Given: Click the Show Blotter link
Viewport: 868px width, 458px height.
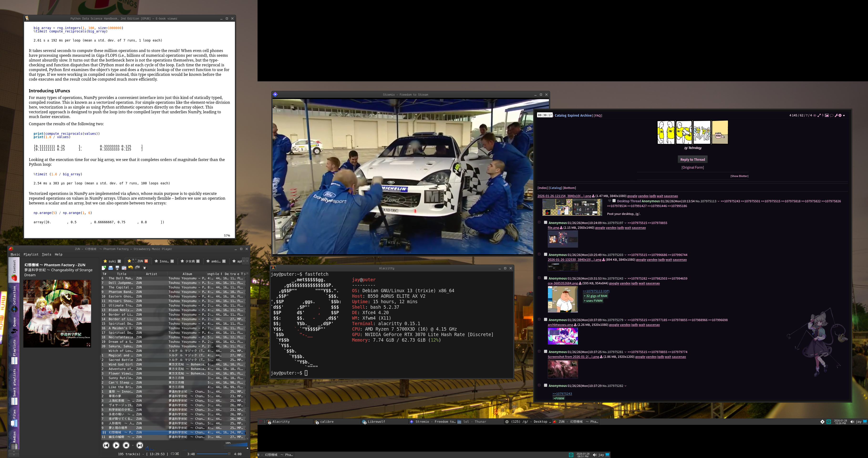Looking at the screenshot, I should (739, 176).
